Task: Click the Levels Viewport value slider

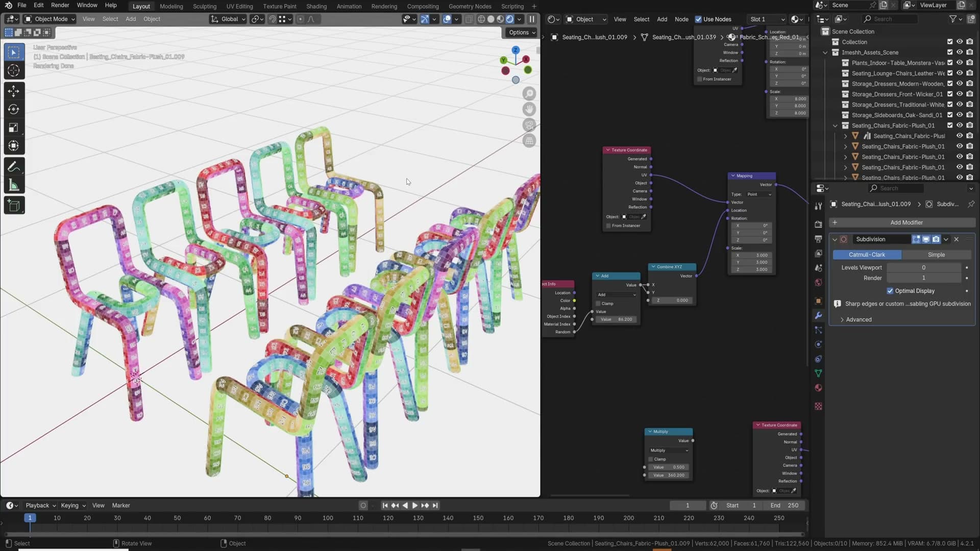Action: click(923, 267)
